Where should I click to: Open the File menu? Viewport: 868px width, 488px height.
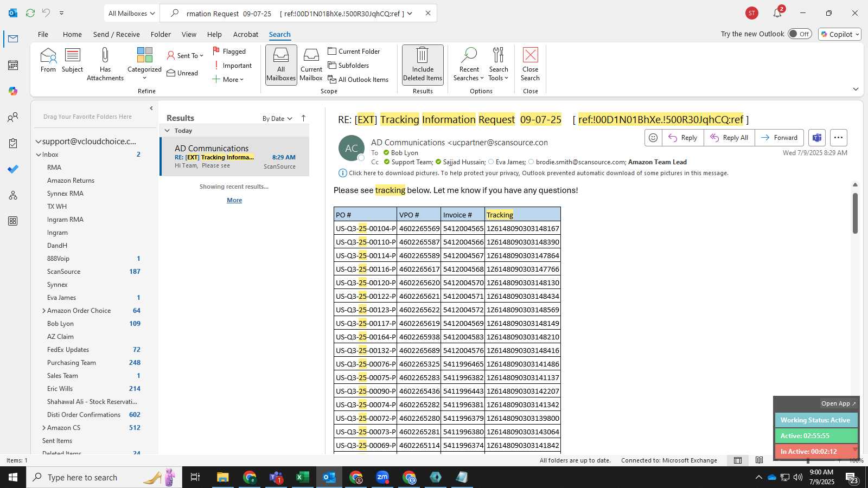(x=43, y=34)
